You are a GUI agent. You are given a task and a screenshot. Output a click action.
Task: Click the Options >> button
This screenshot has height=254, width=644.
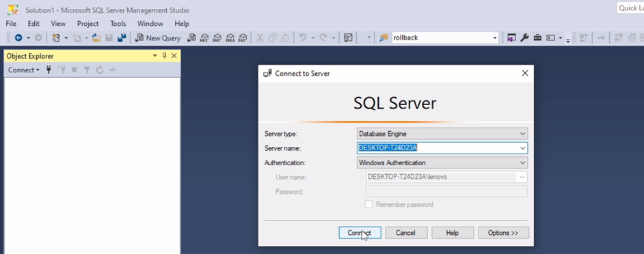[503, 233]
